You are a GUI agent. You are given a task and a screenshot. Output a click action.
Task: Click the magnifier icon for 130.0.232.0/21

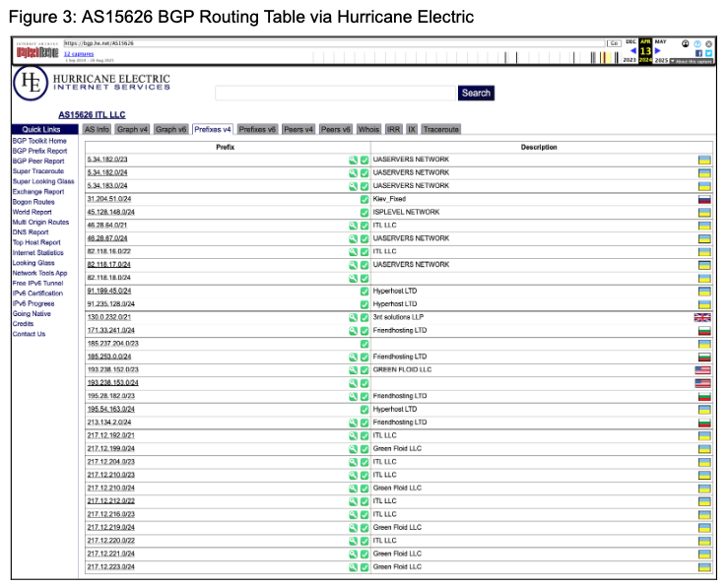click(353, 317)
